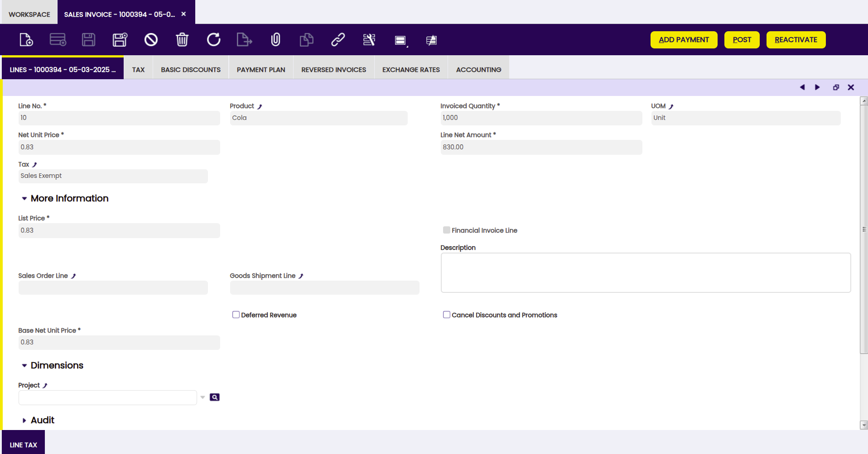Click the Reactivate button

point(796,40)
